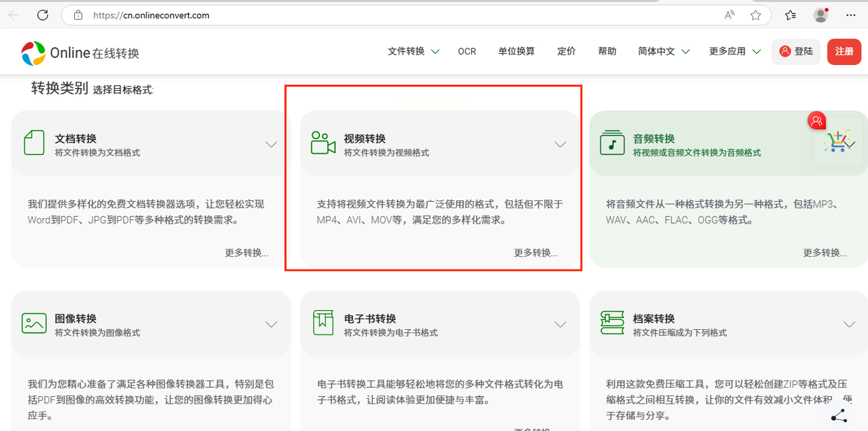Expand the 文档转换 card chevron
The height and width of the screenshot is (431, 868).
271,145
